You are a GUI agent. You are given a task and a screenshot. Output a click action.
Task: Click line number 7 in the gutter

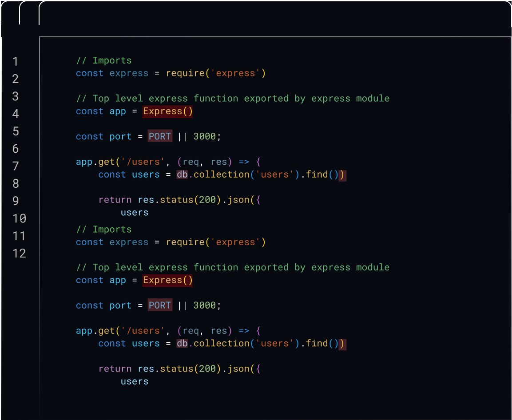(x=16, y=166)
